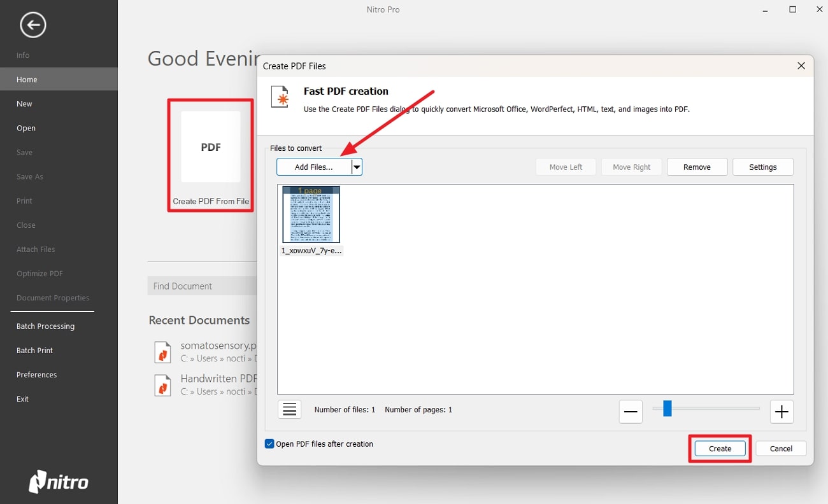Zoom out thumbnails with the minus button
This screenshot has height=504, width=828.
(631, 412)
